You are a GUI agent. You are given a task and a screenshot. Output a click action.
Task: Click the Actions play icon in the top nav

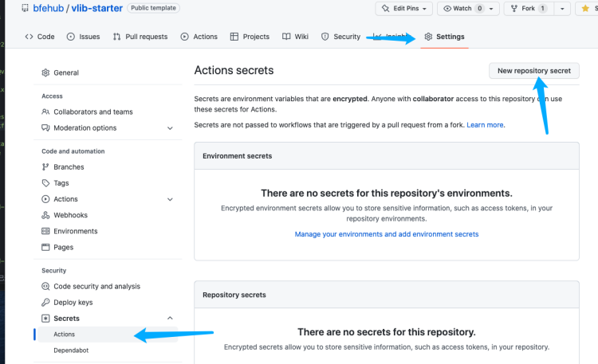click(x=185, y=37)
